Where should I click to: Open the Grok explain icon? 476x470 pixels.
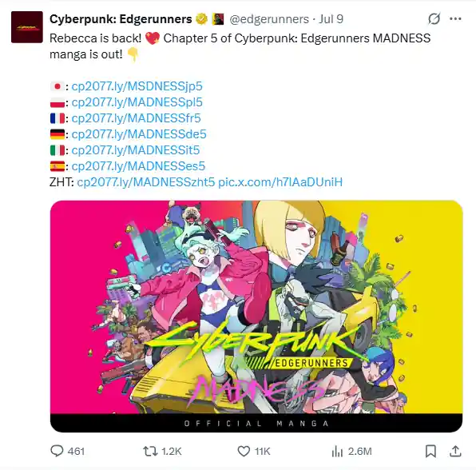[434, 19]
